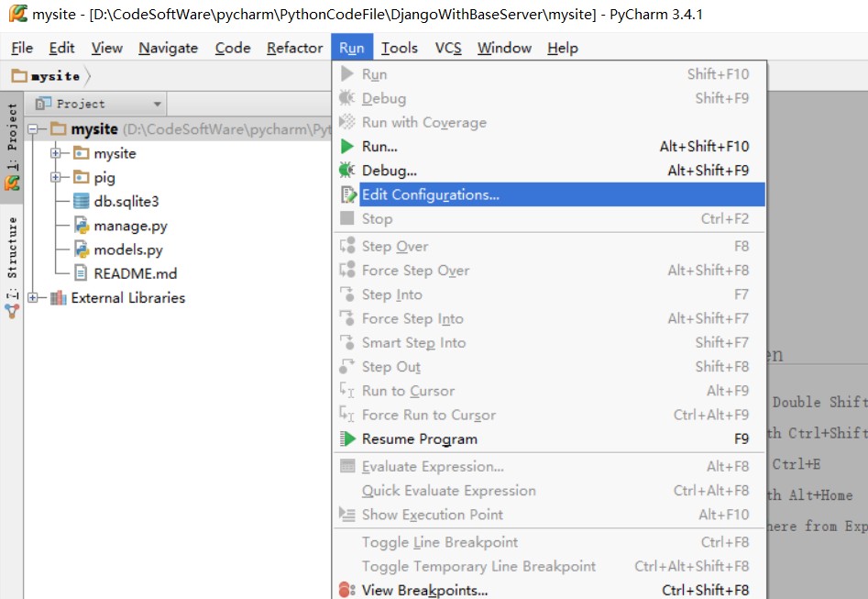Click the Smart Step Into icon
The height and width of the screenshot is (599, 868).
pos(347,342)
